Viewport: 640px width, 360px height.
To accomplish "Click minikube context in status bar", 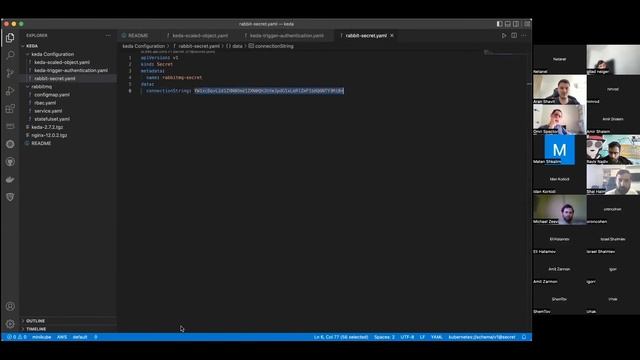I will (42, 337).
